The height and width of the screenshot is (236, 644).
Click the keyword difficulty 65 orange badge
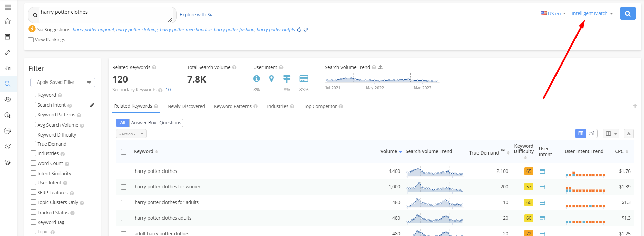528,171
